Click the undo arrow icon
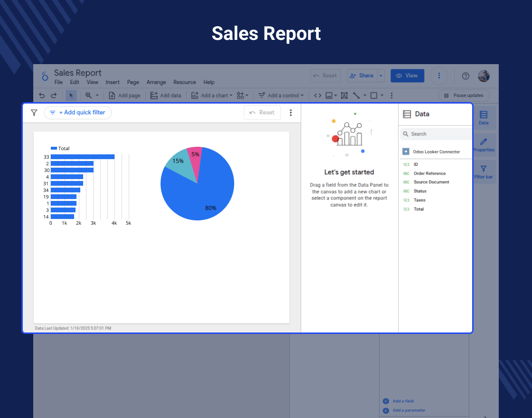Image resolution: width=532 pixels, height=418 pixels. pyautogui.click(x=42, y=95)
